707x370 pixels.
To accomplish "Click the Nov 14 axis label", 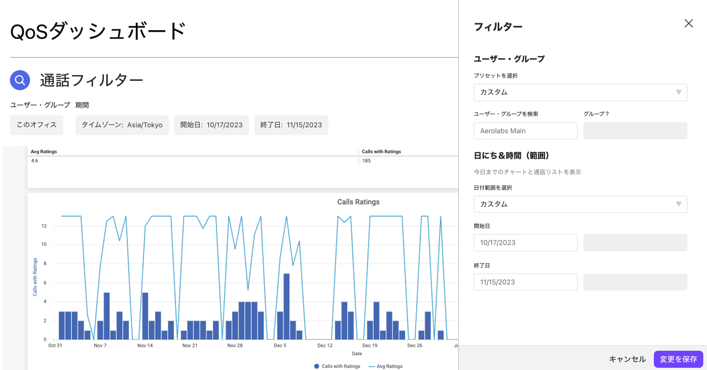I will coord(145,346).
